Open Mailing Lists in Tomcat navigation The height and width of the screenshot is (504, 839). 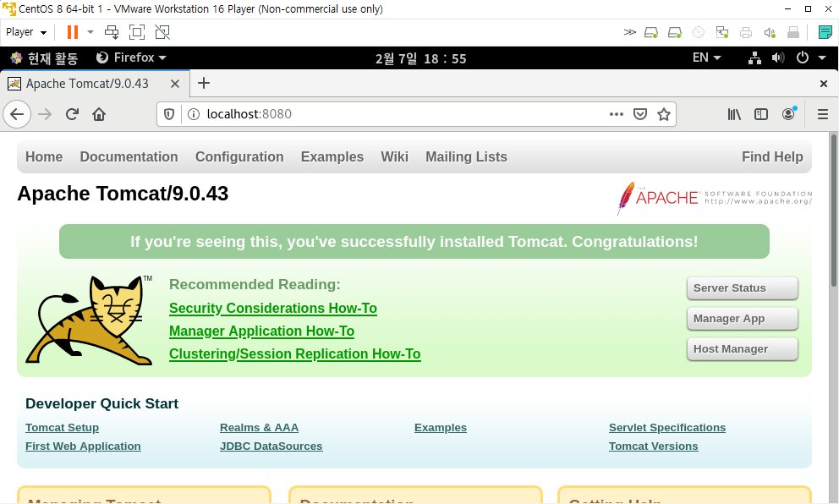click(466, 156)
